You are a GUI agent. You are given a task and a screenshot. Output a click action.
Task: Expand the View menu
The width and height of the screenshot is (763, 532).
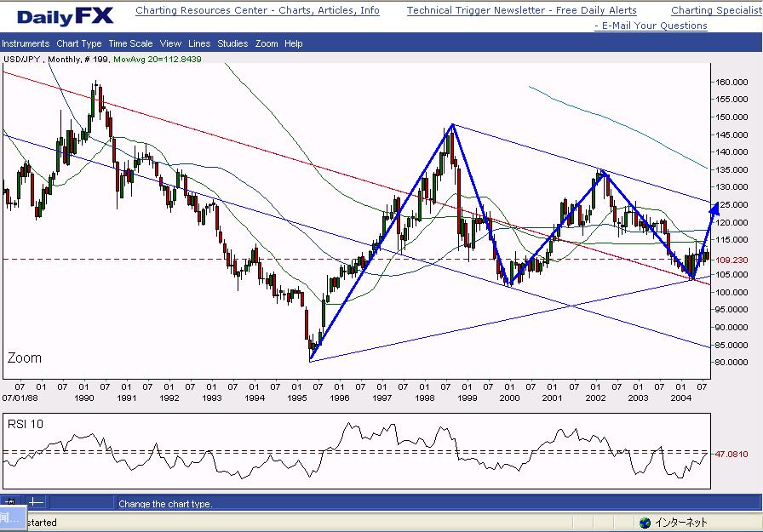coord(170,43)
